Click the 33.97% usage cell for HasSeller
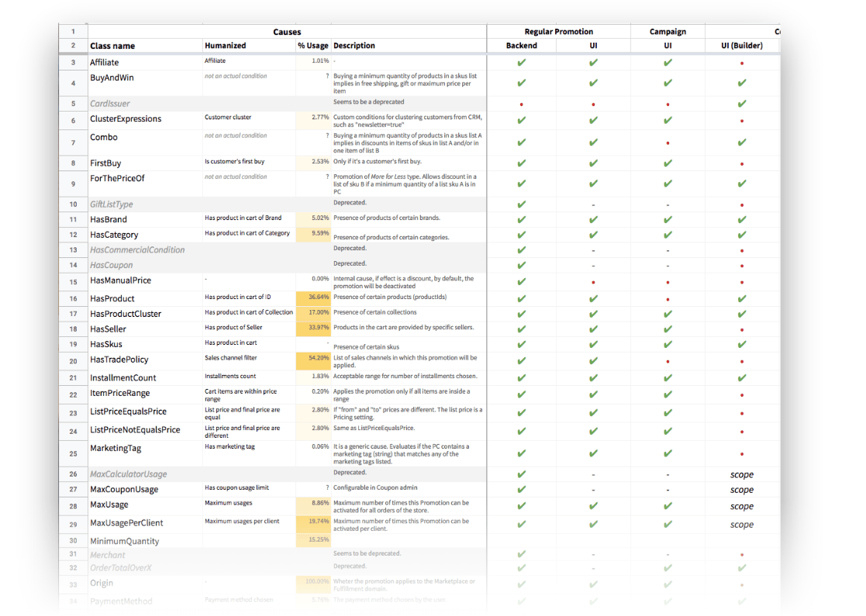This screenshot has height=616, width=866. click(x=313, y=329)
